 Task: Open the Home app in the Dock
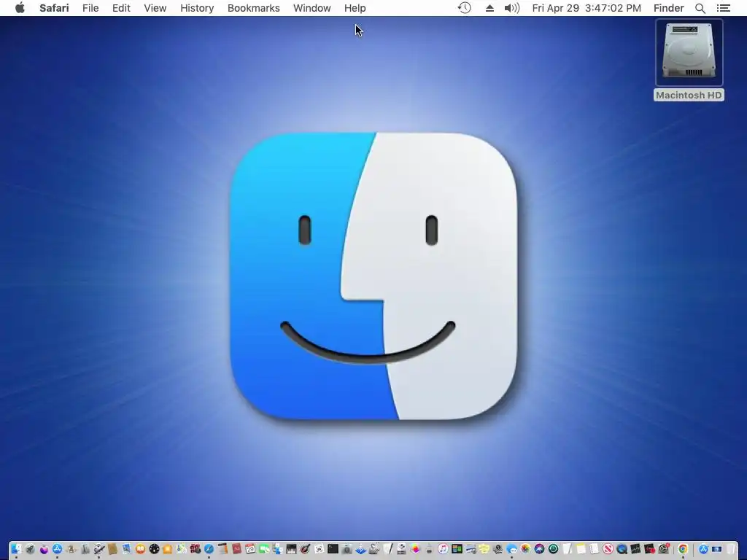point(167,549)
